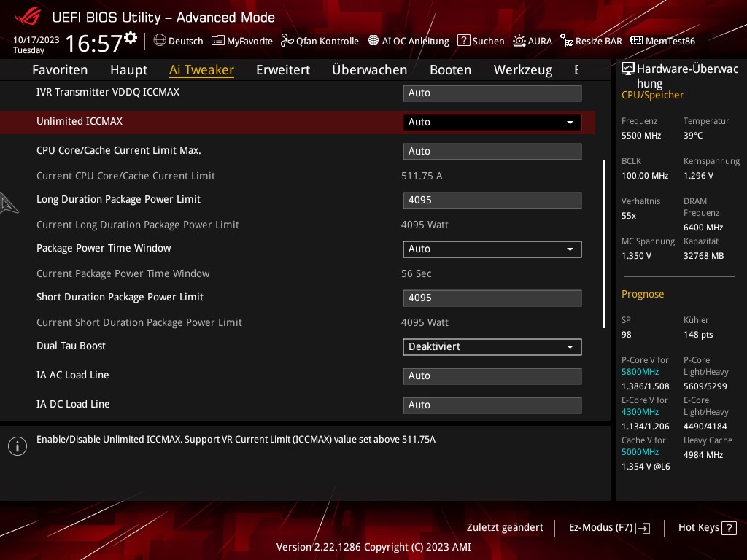Click 6400 MHz DRAM frequency value
This screenshot has width=747, height=560.
coord(703,227)
